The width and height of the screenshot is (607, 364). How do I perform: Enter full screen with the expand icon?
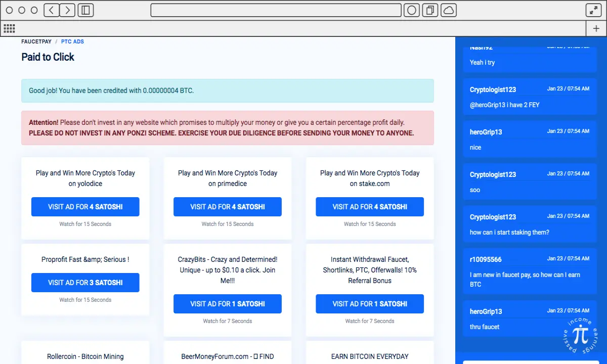tap(593, 10)
